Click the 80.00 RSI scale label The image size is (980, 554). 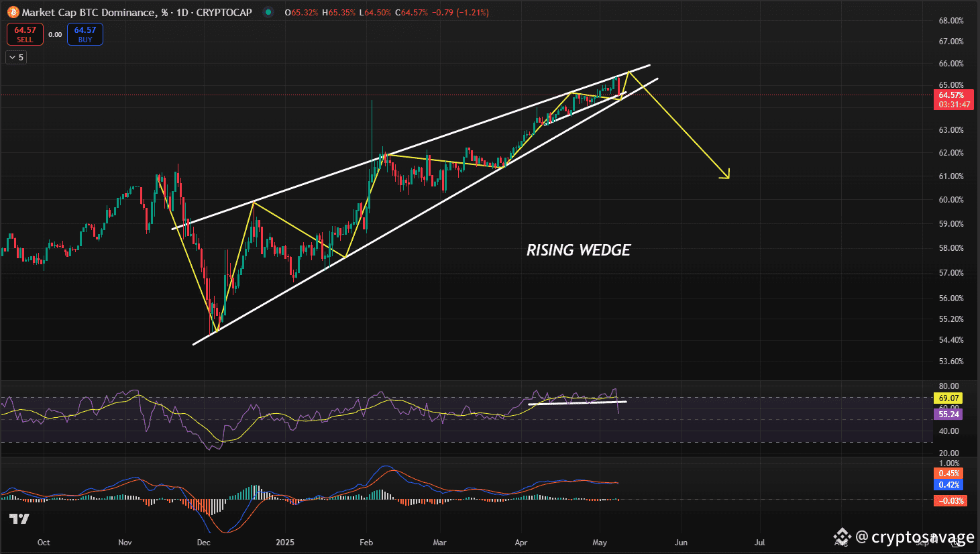click(949, 386)
